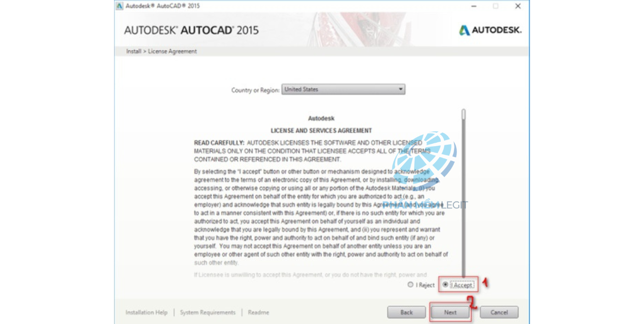This screenshot has height=324, width=644.
Task: Close the AutoCAD 2015 installer window
Action: pyautogui.click(x=518, y=6)
